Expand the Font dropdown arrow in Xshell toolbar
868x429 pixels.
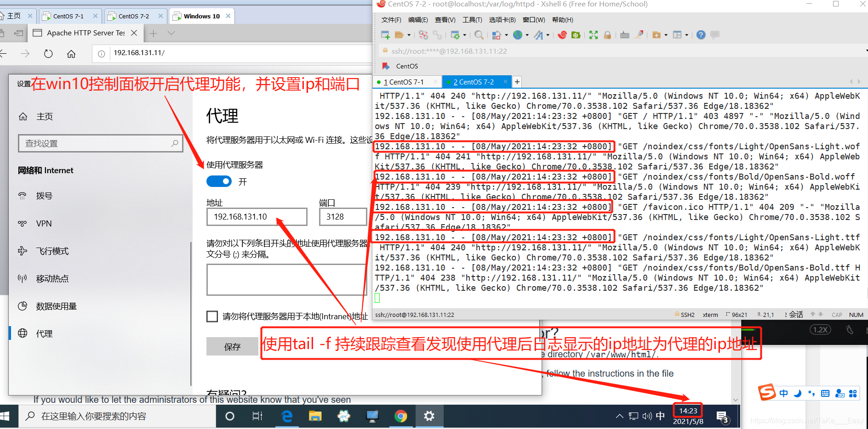tap(548, 35)
